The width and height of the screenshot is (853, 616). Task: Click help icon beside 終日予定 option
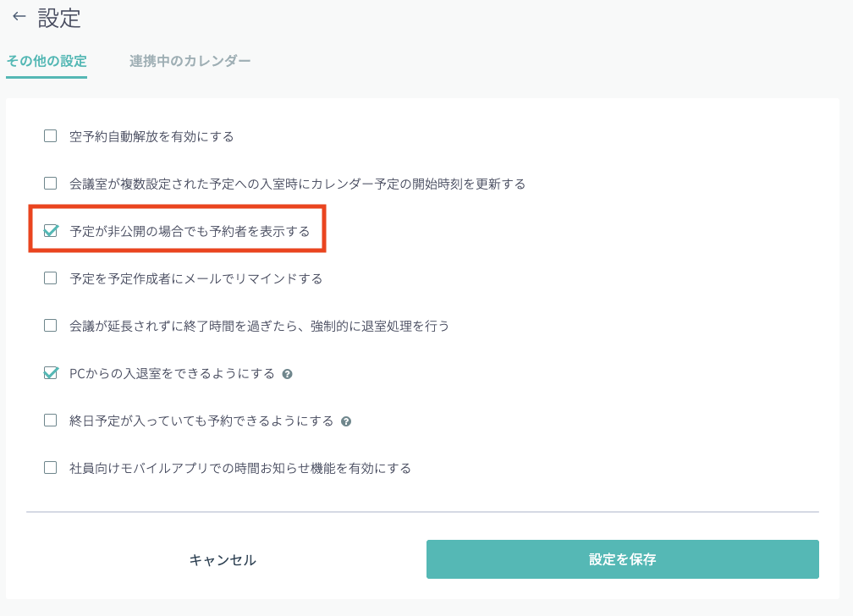coord(345,421)
